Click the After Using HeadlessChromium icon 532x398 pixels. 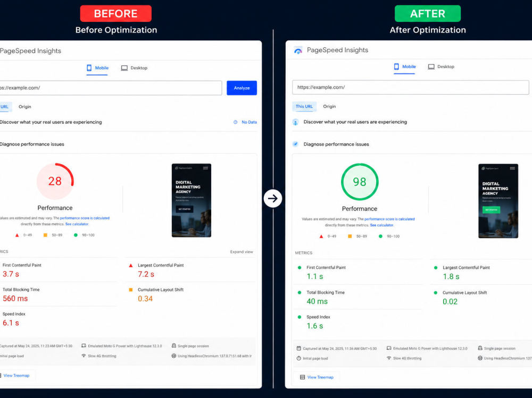click(480, 358)
